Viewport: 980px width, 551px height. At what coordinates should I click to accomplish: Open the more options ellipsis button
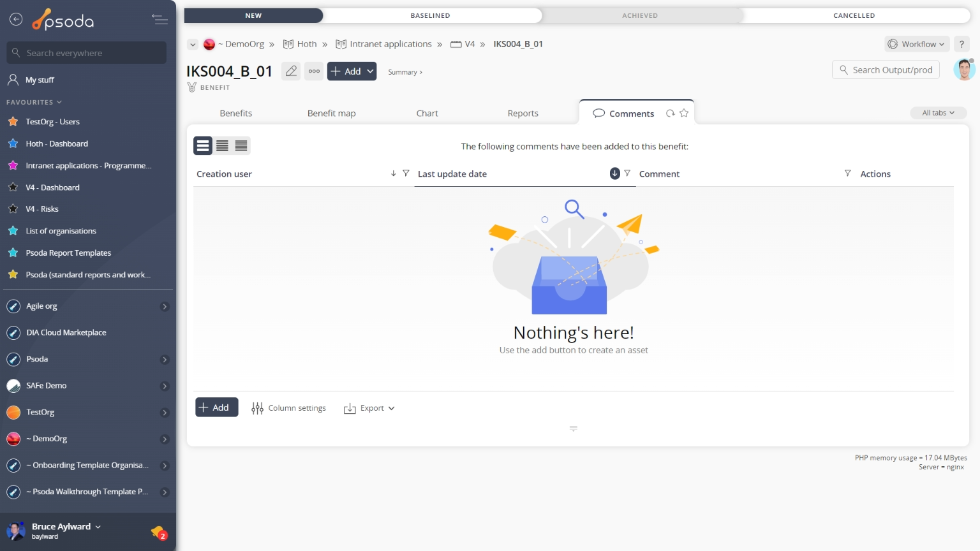coord(314,71)
